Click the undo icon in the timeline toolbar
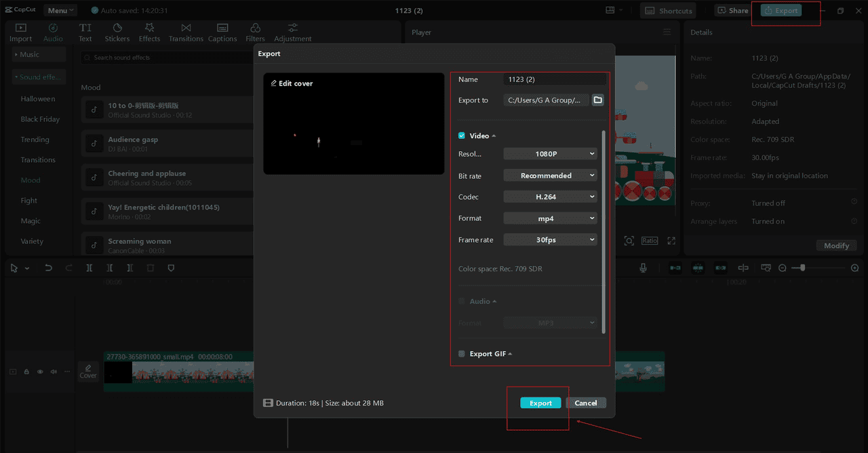This screenshot has width=868, height=453. coord(47,268)
